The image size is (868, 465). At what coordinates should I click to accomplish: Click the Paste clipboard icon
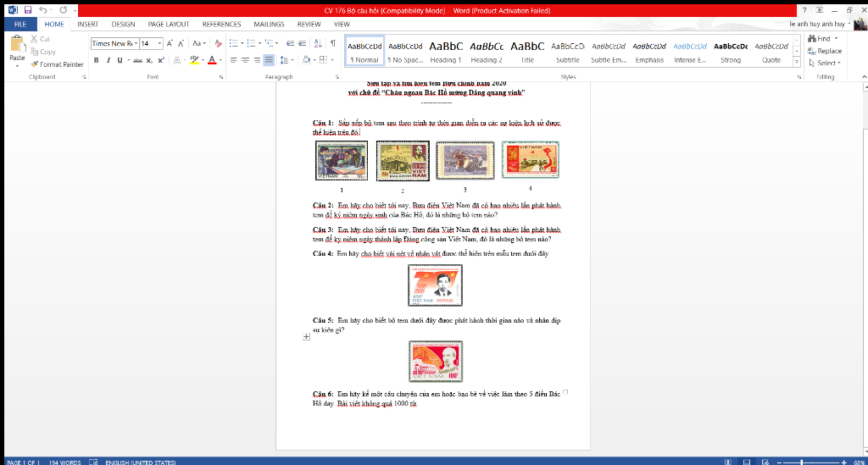pos(17,44)
